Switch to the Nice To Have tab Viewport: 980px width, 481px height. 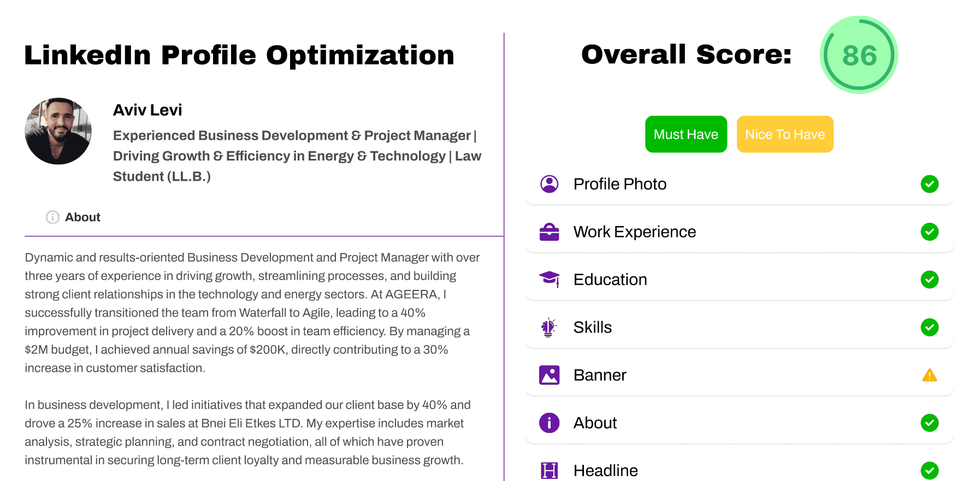(x=785, y=134)
